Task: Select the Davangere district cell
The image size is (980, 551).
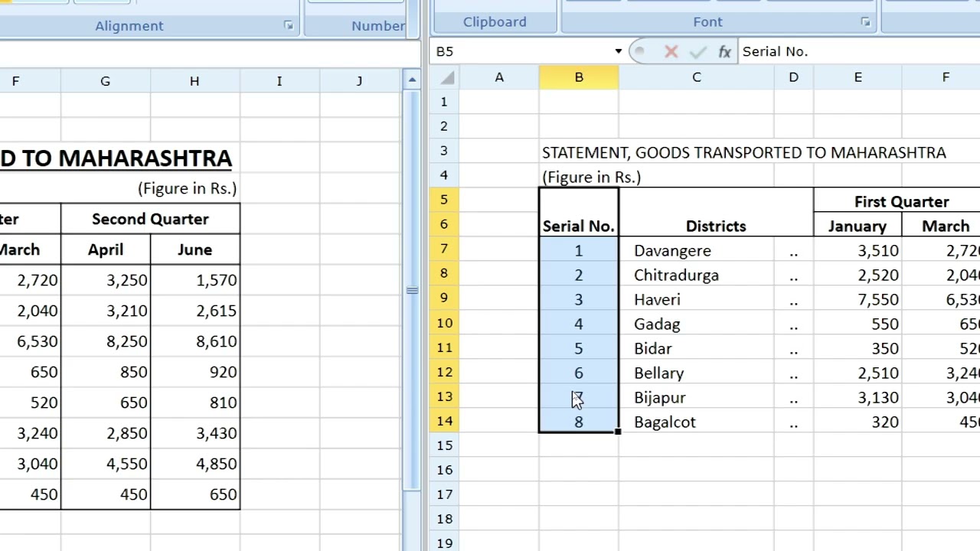Action: 697,250
